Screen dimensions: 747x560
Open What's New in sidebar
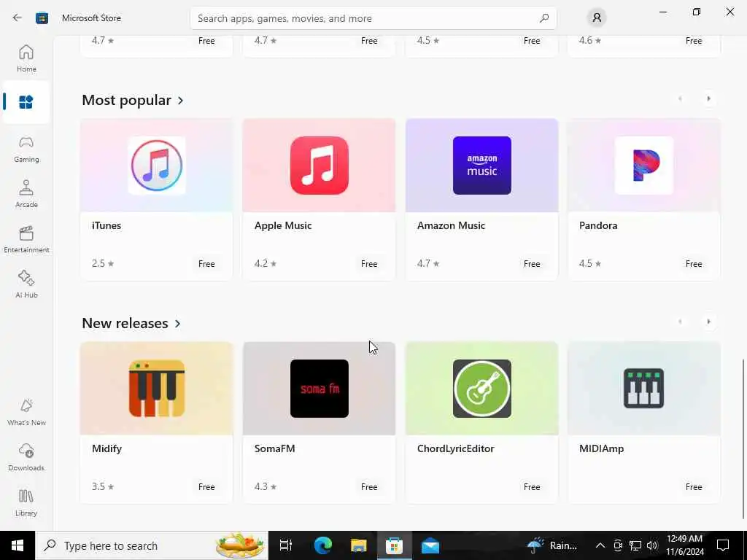26,412
